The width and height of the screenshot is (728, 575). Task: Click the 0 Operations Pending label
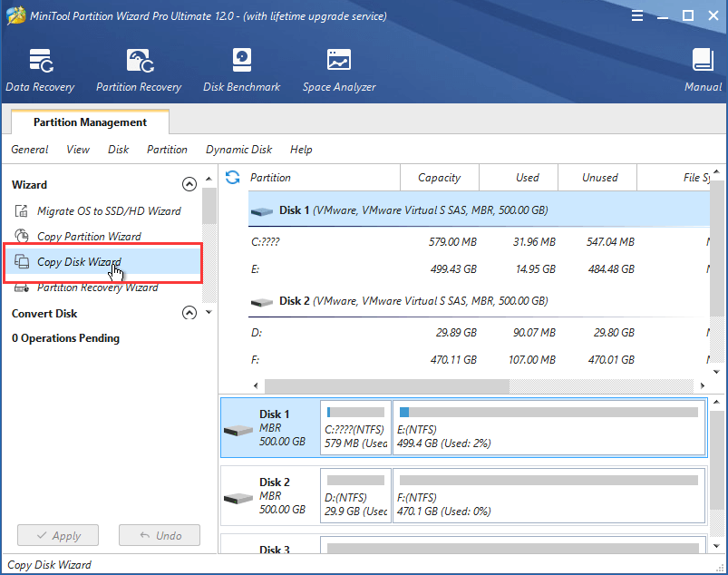point(65,338)
